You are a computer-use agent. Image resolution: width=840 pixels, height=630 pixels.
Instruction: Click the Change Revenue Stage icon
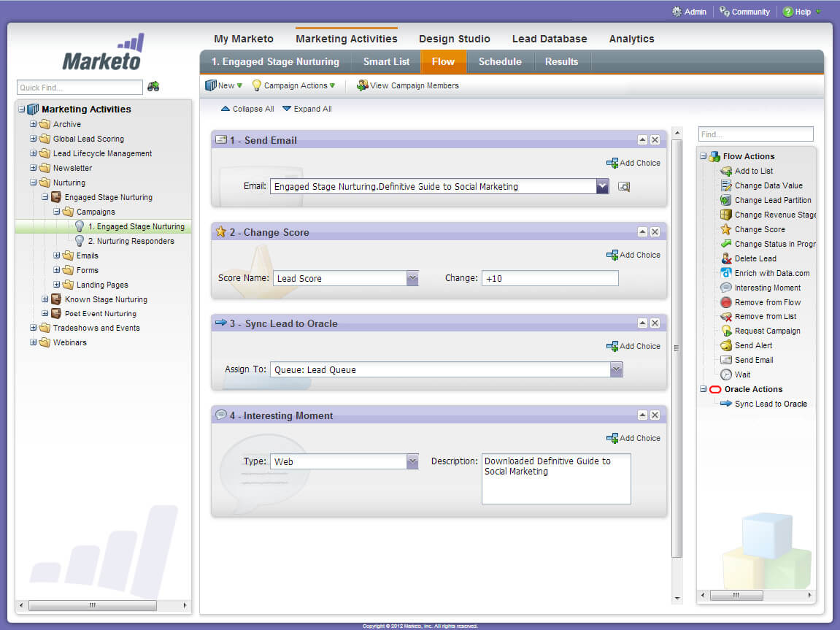(726, 215)
